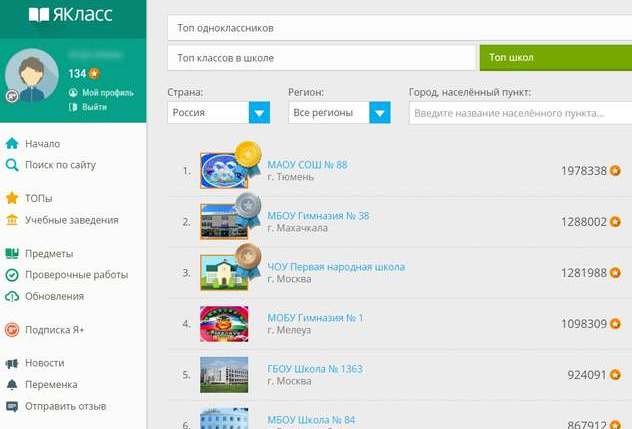Open the МБОУ Гимназия № 38 link
Image resolution: width=632 pixels, height=429 pixels.
[x=318, y=216]
